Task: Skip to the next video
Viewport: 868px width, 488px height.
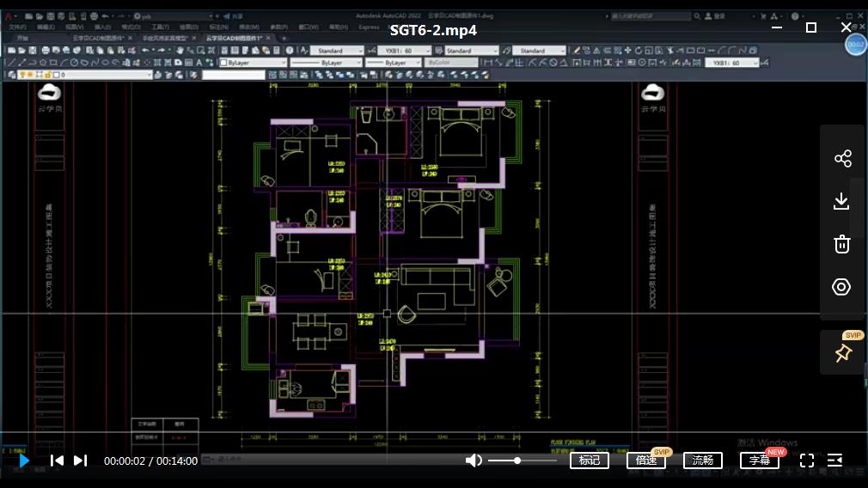Action: (80, 461)
